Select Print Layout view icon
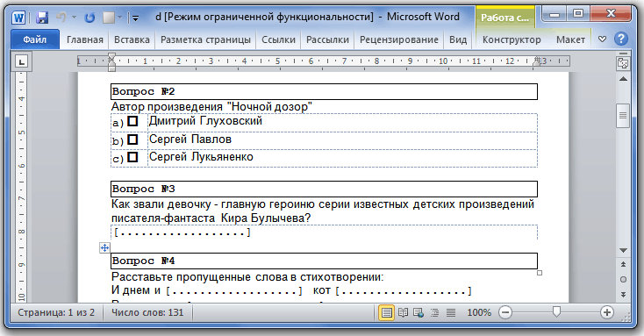This screenshot has height=336, width=644. click(x=386, y=313)
